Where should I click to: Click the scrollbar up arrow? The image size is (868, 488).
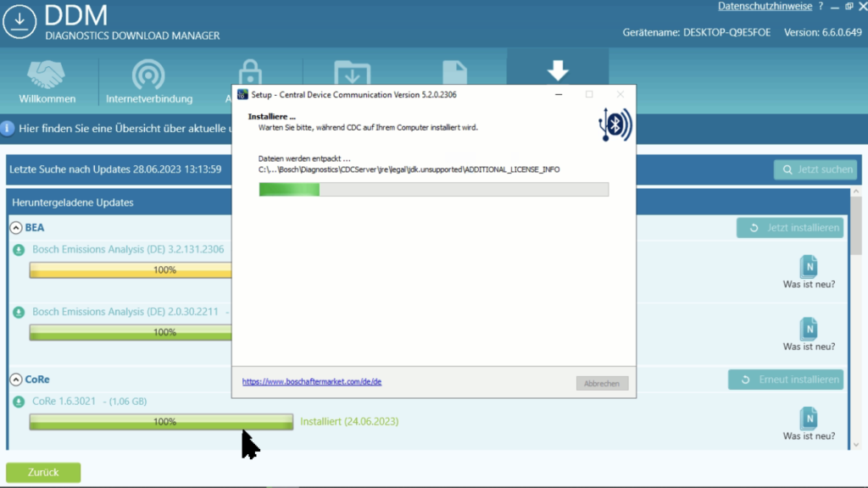pyautogui.click(x=856, y=191)
